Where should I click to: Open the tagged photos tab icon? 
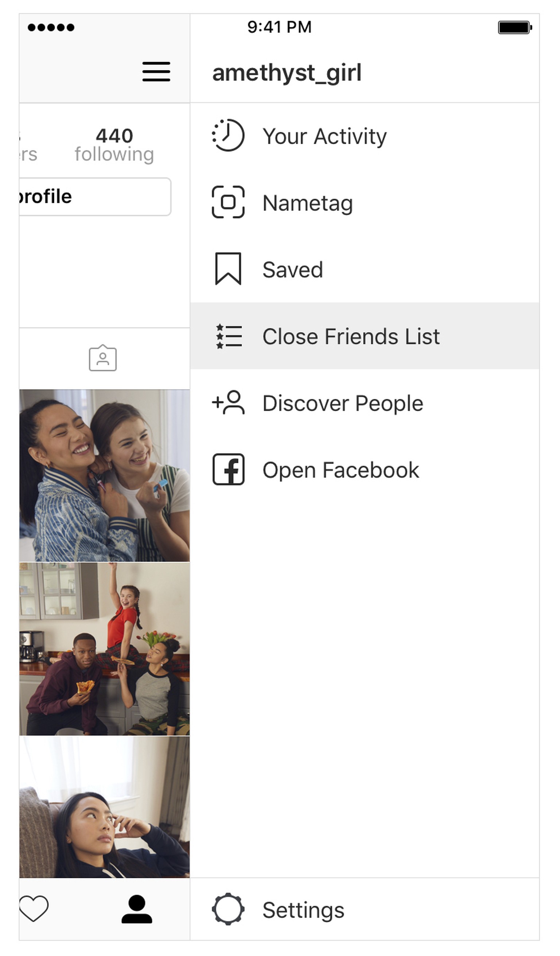click(103, 358)
